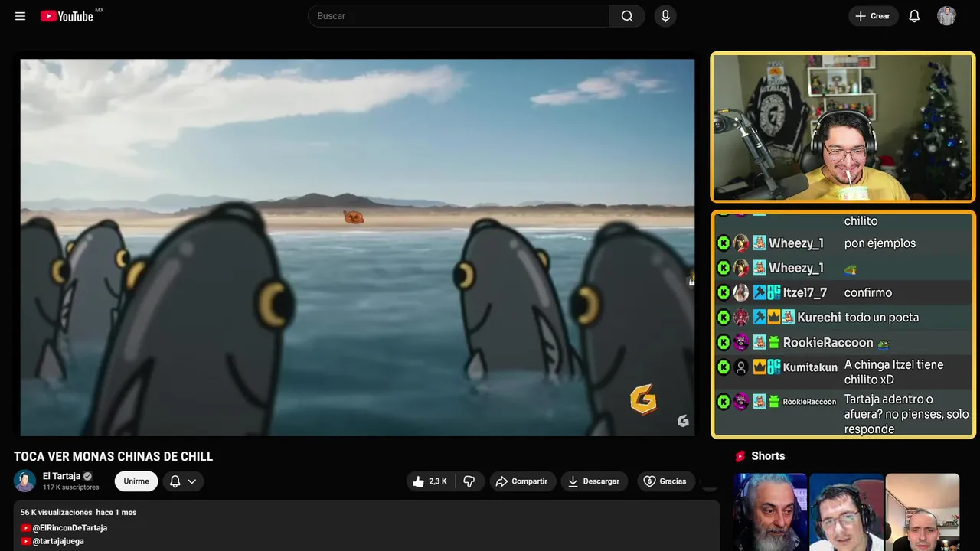Click the Compartir share button
Screen dimensions: 980x551
point(523,481)
